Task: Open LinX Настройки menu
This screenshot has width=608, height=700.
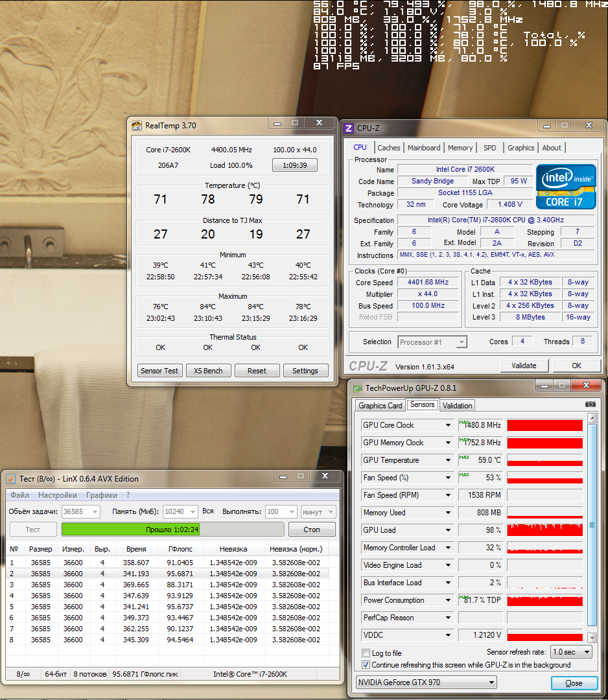Action: point(58,495)
